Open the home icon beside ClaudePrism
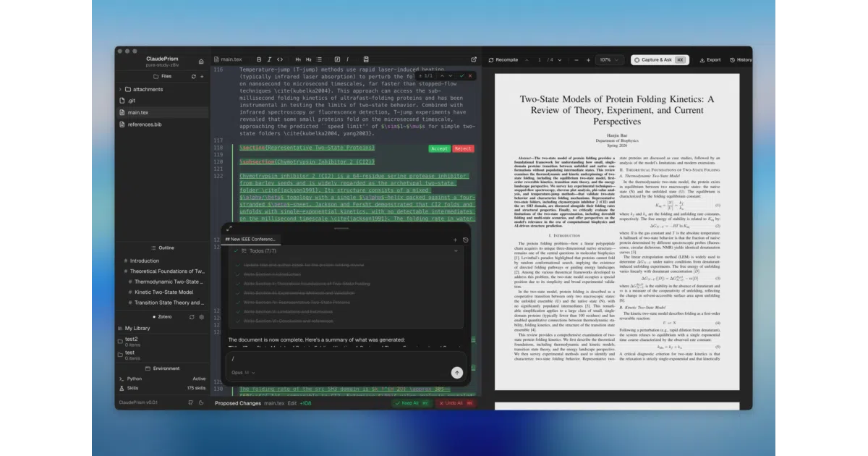 click(x=201, y=62)
